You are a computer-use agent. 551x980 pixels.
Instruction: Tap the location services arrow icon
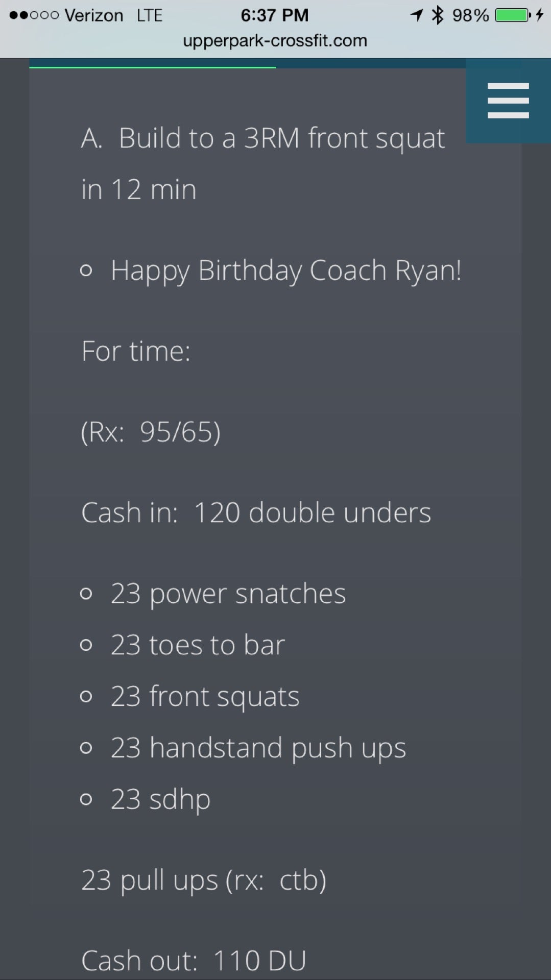click(417, 15)
